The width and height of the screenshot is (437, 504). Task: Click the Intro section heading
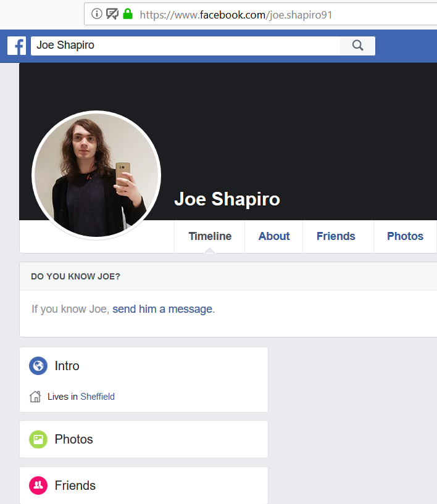67,366
